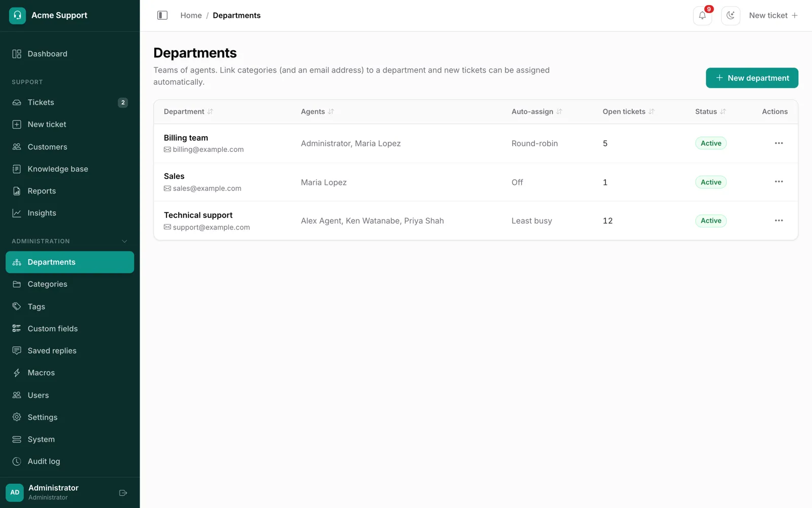812x508 pixels.
Task: Open the notifications bell
Action: pyautogui.click(x=702, y=15)
